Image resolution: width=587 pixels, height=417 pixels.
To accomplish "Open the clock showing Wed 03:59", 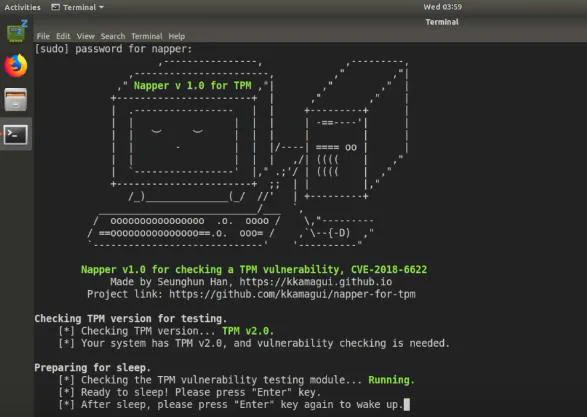I will point(442,7).
